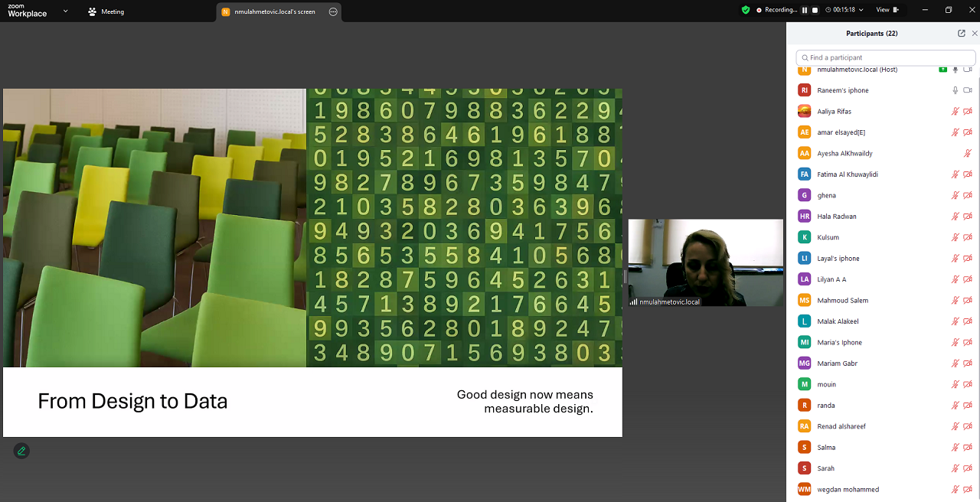The image size is (980, 502).
Task: Click the Meeting paw icon
Action: click(93, 11)
